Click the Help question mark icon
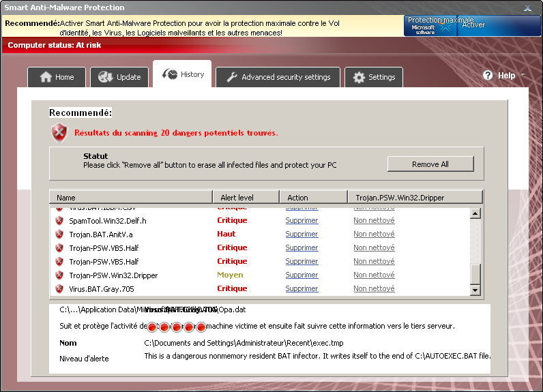This screenshot has width=543, height=392. pos(488,75)
